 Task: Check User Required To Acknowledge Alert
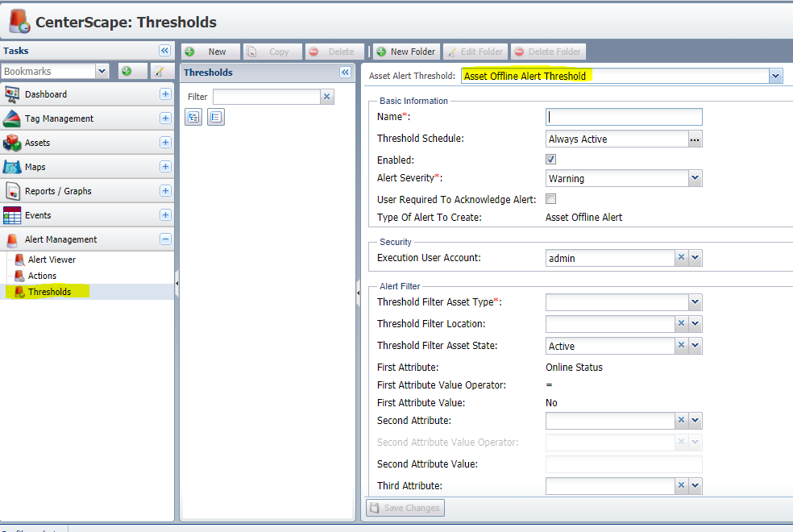(550, 198)
